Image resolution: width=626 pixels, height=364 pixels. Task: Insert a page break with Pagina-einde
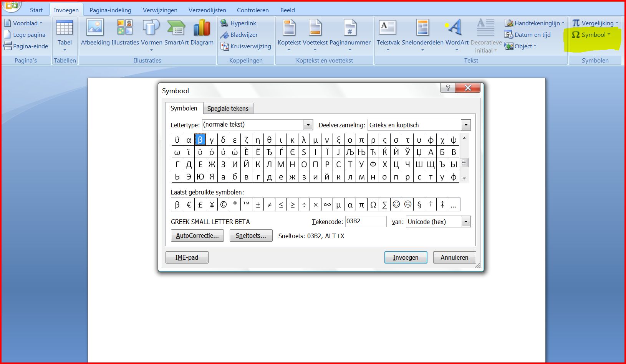click(26, 46)
